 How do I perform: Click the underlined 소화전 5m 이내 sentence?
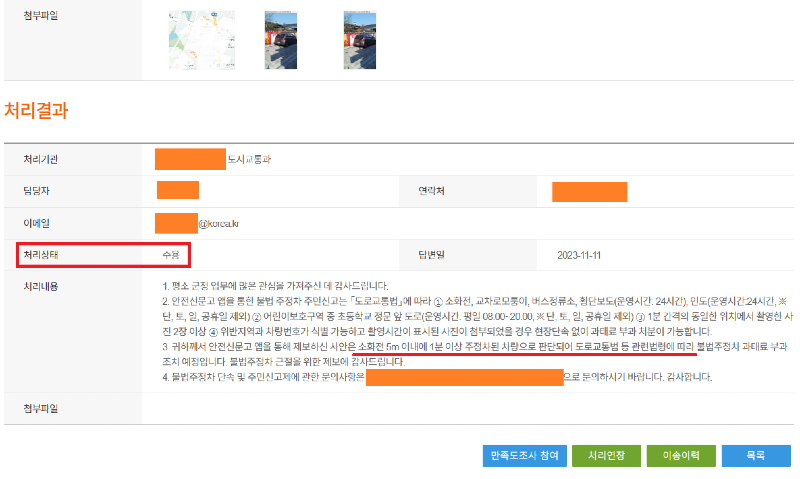[x=527, y=347]
